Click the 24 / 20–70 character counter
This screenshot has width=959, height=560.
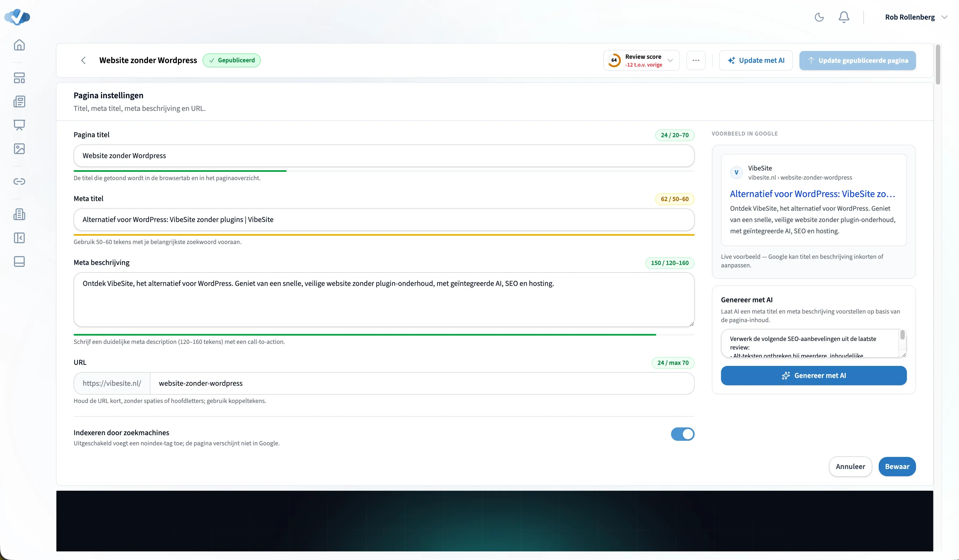point(674,135)
